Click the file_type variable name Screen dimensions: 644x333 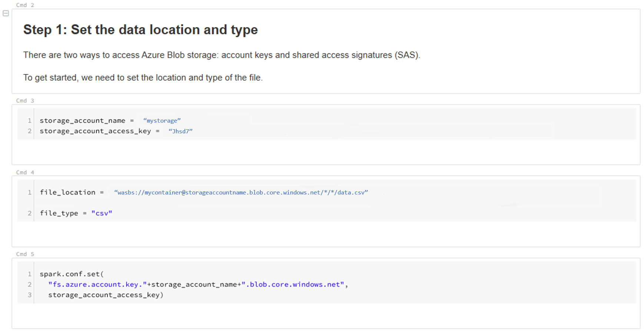pos(59,213)
